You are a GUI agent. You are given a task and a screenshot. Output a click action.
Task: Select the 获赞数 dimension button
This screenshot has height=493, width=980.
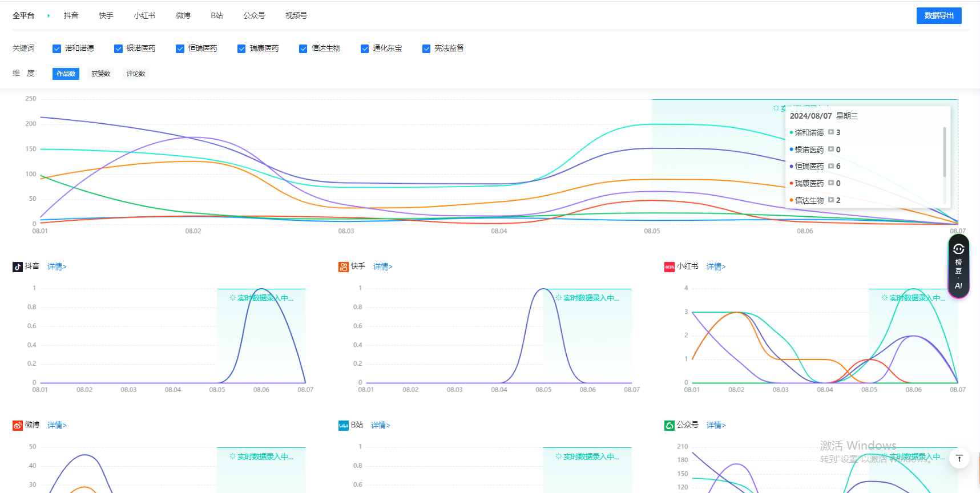(101, 74)
